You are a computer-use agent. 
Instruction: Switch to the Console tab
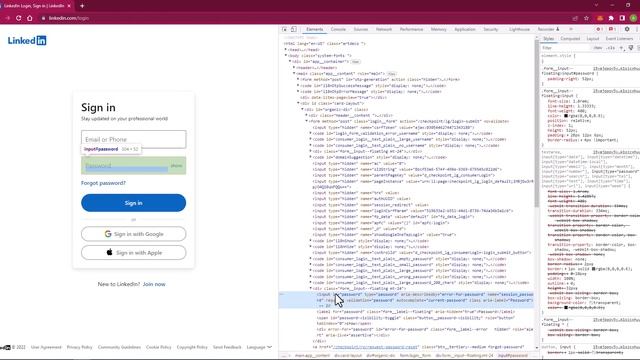338,29
